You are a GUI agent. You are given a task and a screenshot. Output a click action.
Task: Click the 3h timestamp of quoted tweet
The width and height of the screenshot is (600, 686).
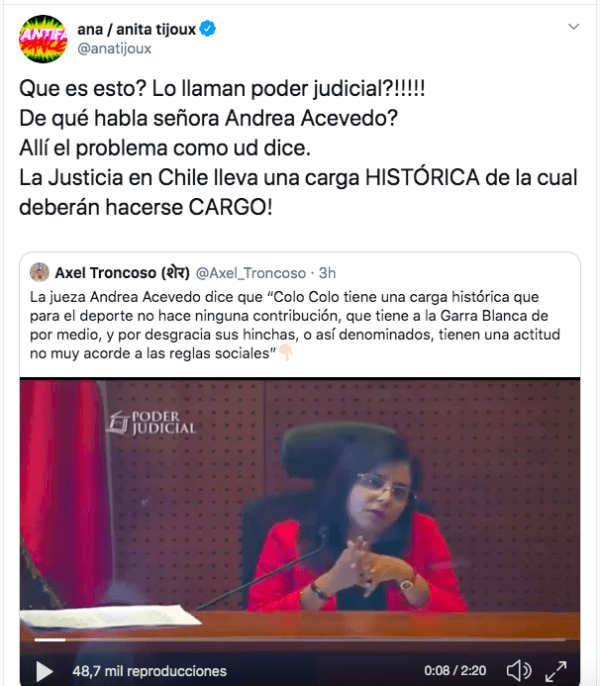327,273
